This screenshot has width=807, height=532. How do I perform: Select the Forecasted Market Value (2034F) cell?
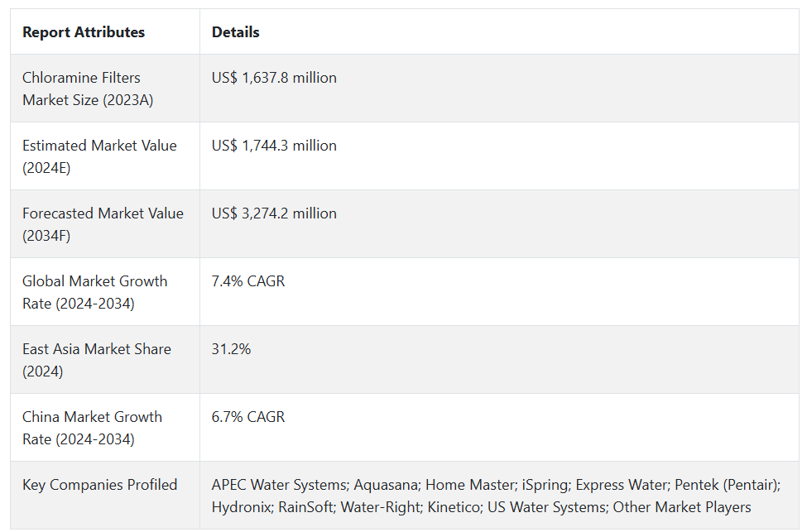click(x=105, y=224)
